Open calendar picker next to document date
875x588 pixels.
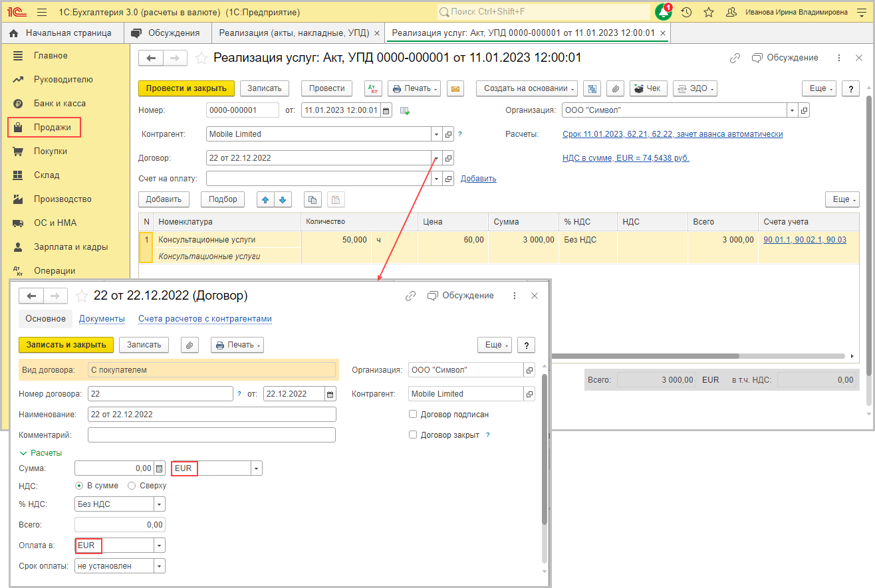point(386,110)
